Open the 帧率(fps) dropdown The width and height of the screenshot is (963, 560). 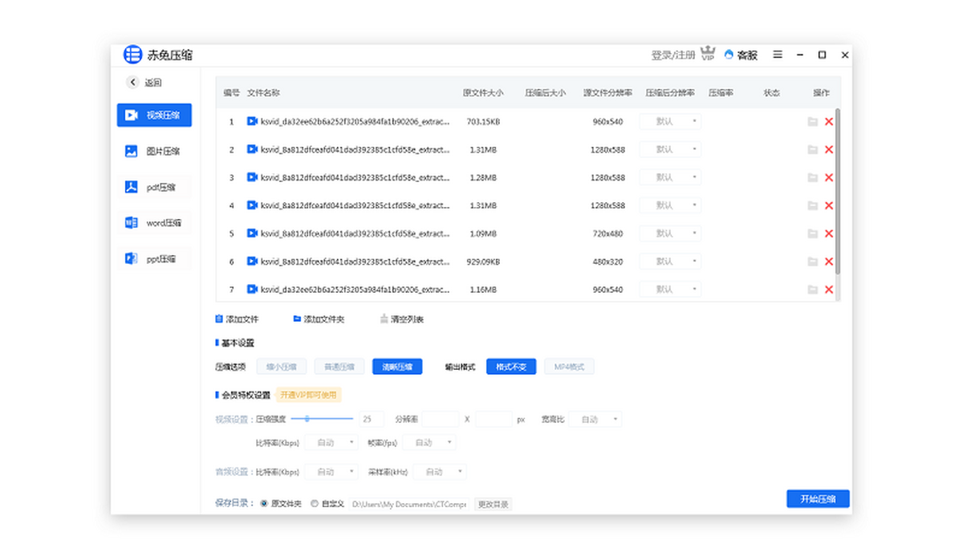click(429, 443)
